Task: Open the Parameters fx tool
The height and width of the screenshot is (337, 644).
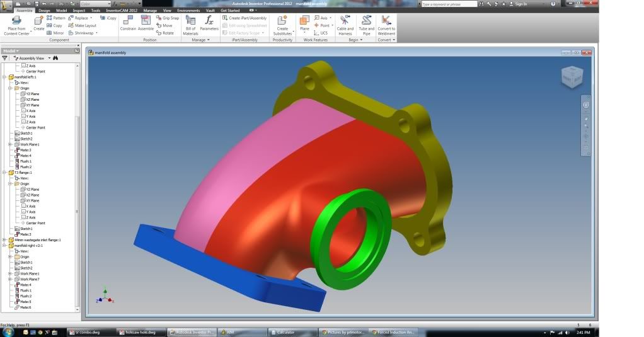Action: tap(209, 22)
